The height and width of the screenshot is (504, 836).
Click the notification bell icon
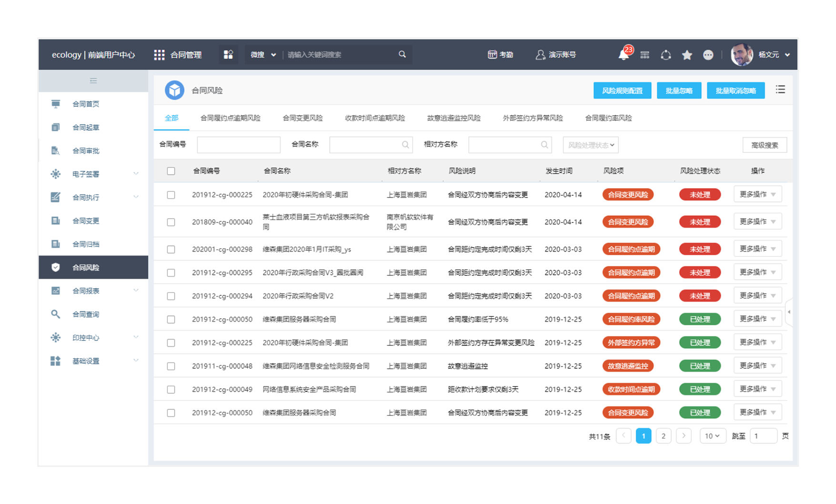623,55
